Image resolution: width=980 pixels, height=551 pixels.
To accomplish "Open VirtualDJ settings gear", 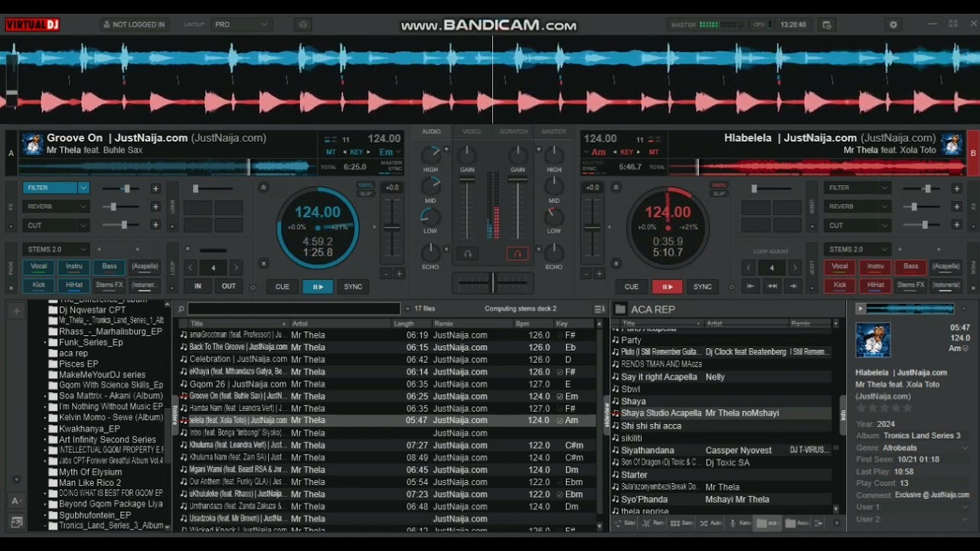I will [893, 24].
